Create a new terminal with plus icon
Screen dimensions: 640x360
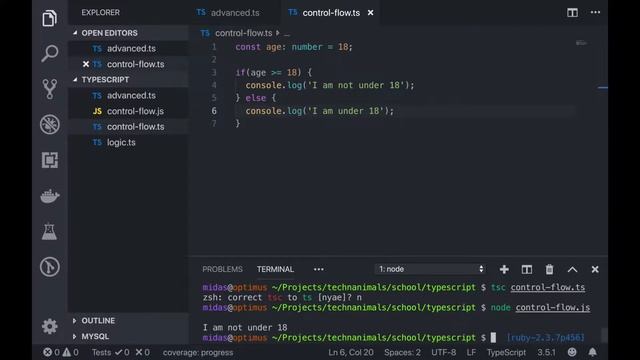[x=504, y=269]
